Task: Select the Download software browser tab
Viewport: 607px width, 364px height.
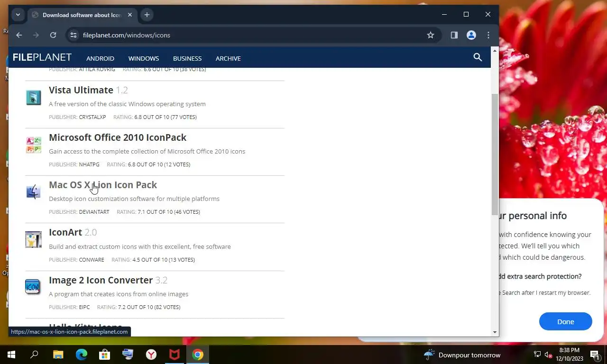Action: (82, 15)
